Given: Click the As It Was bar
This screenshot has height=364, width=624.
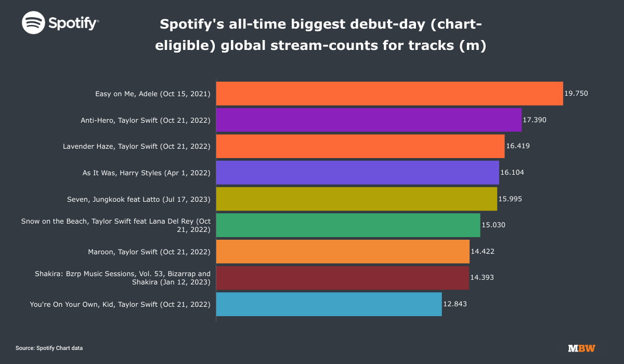Looking at the screenshot, I should [358, 173].
